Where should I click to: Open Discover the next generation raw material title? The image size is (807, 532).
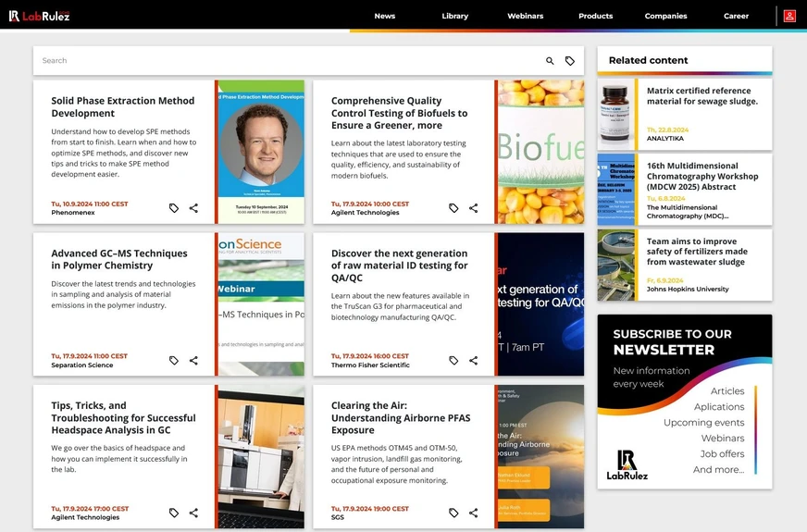click(x=400, y=266)
